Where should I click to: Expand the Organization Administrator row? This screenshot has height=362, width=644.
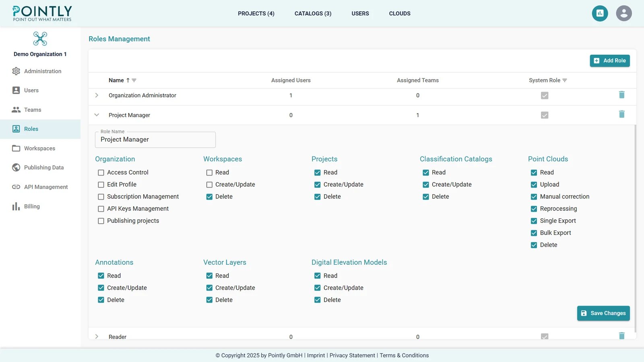97,95
